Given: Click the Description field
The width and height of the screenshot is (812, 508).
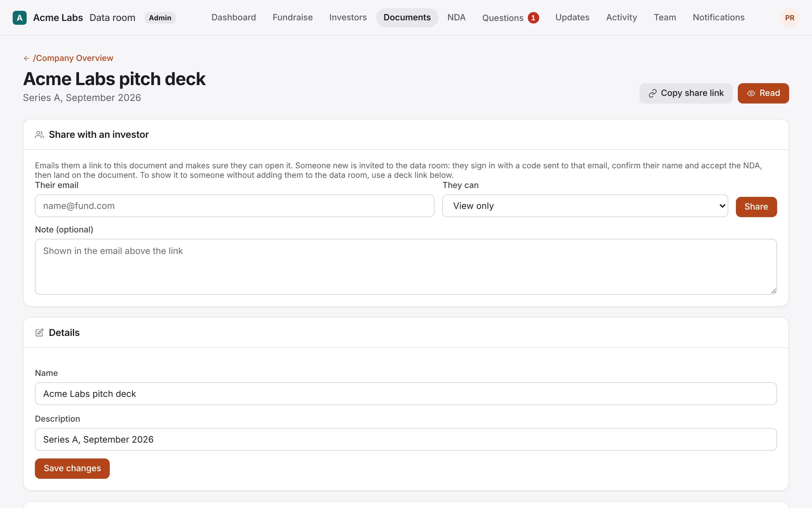Looking at the screenshot, I should [406, 439].
